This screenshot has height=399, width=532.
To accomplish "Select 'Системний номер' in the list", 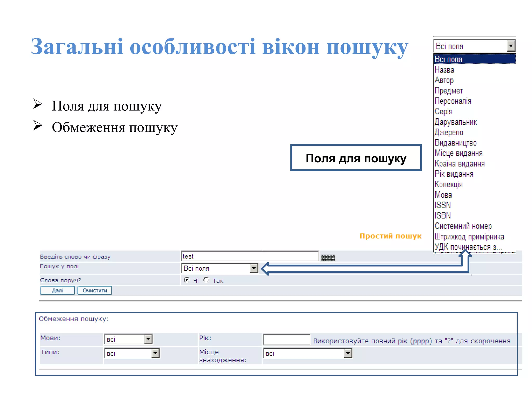I will 474,226.
